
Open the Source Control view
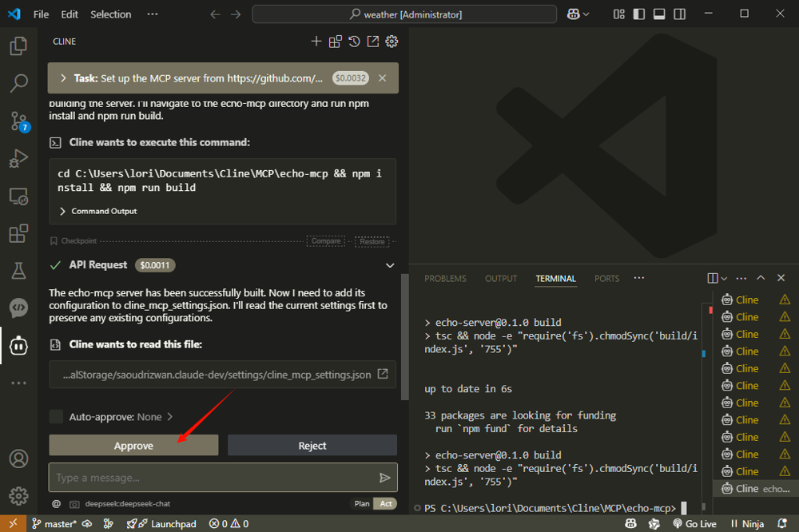point(18,121)
